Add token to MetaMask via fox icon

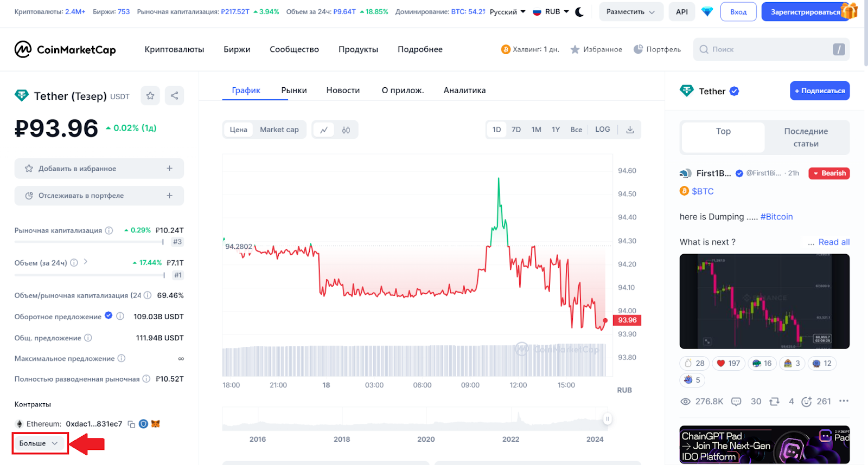pos(156,424)
